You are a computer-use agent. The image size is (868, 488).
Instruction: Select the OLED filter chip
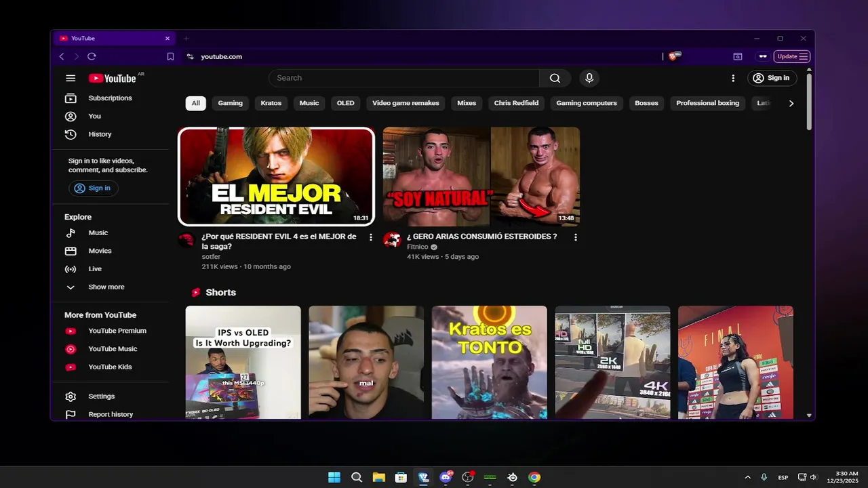coord(346,103)
